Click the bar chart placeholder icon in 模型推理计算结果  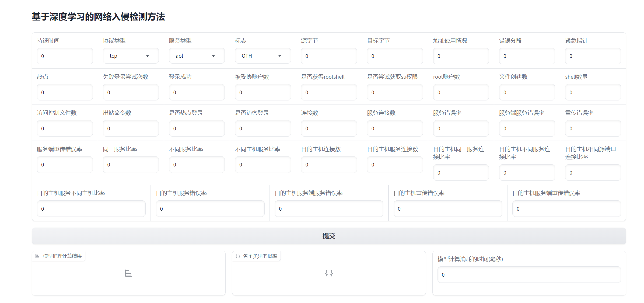coord(128,273)
